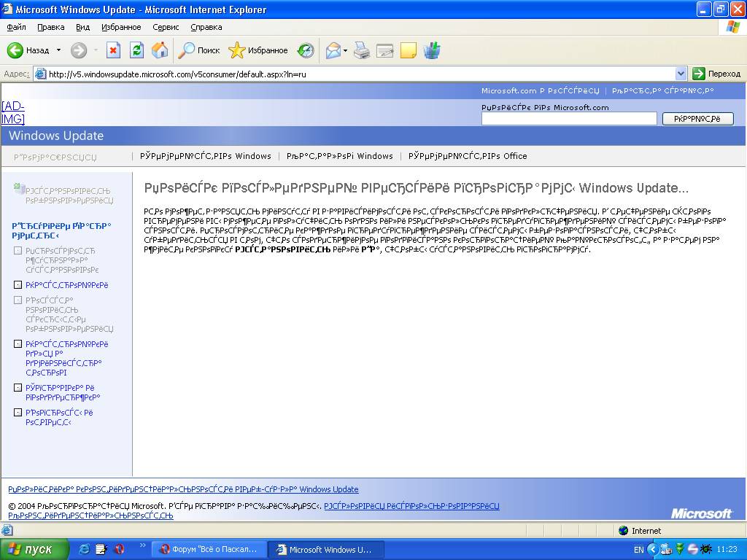Click the search button beside the Microsoft.com box
Viewport: 747px width, 560px height.
(x=697, y=119)
